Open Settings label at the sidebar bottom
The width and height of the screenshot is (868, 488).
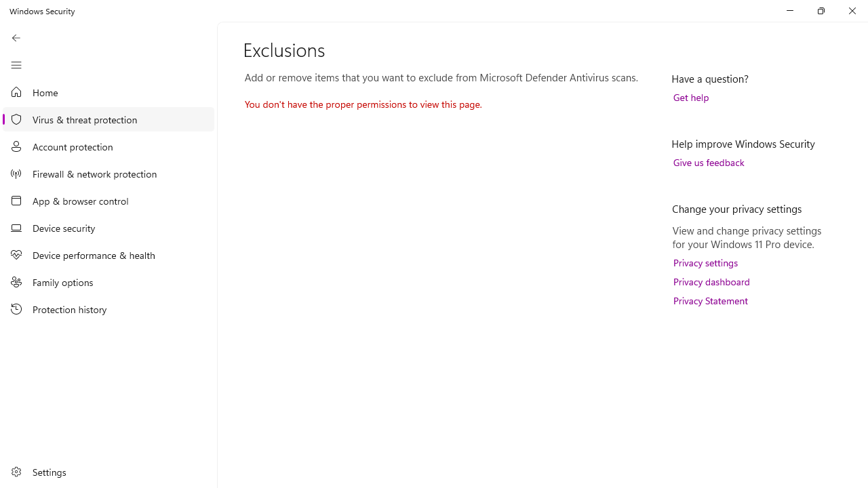click(49, 472)
